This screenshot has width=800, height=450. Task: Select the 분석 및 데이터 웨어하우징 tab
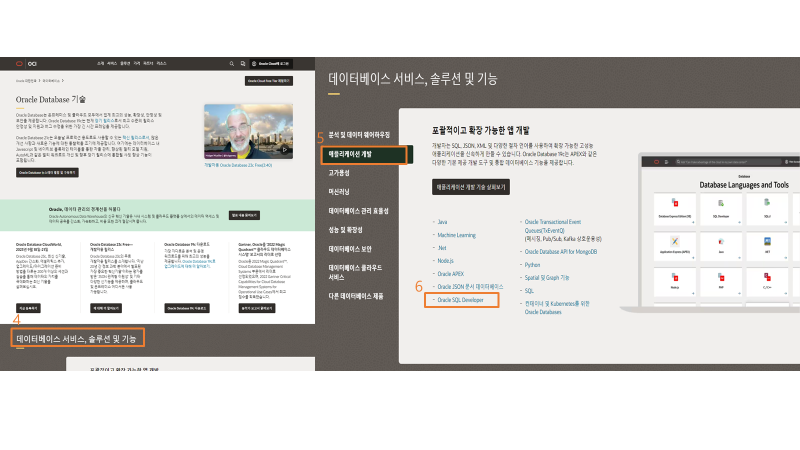point(359,135)
